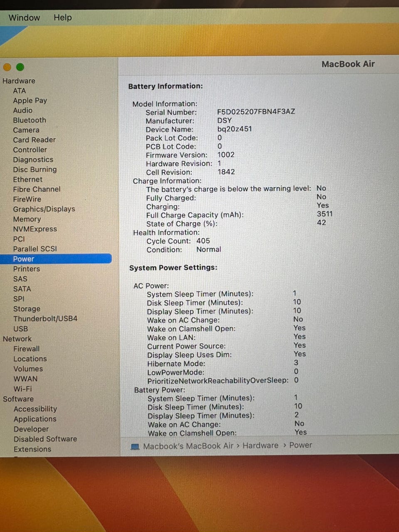The height and width of the screenshot is (532, 399).
Task: Select PCI in the sidebar
Action: click(x=19, y=239)
